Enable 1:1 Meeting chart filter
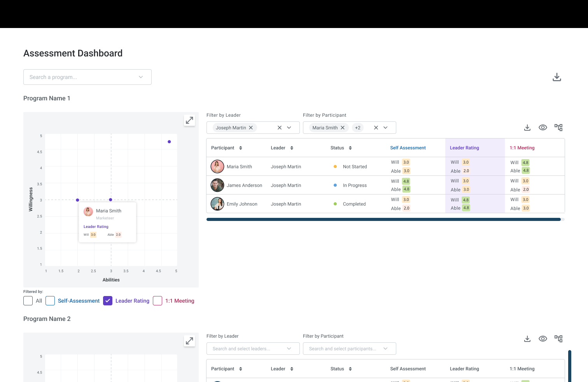The image size is (588, 382). [157, 301]
